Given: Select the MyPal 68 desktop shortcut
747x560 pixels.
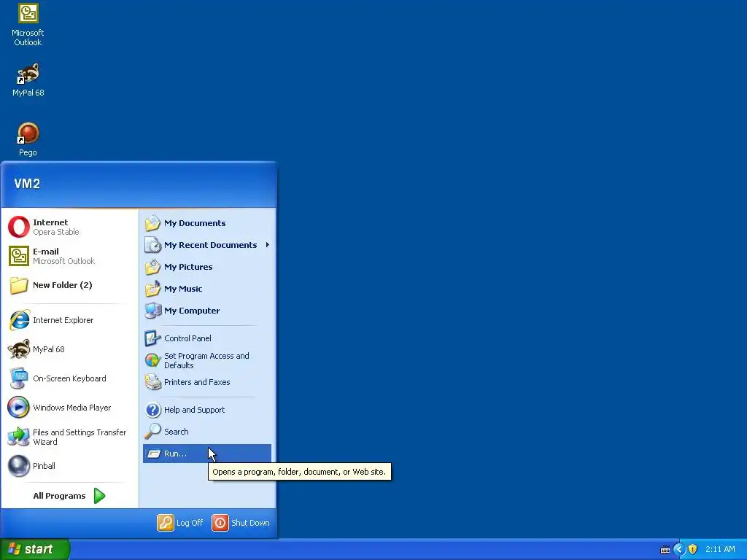Looking at the screenshot, I should [28, 80].
